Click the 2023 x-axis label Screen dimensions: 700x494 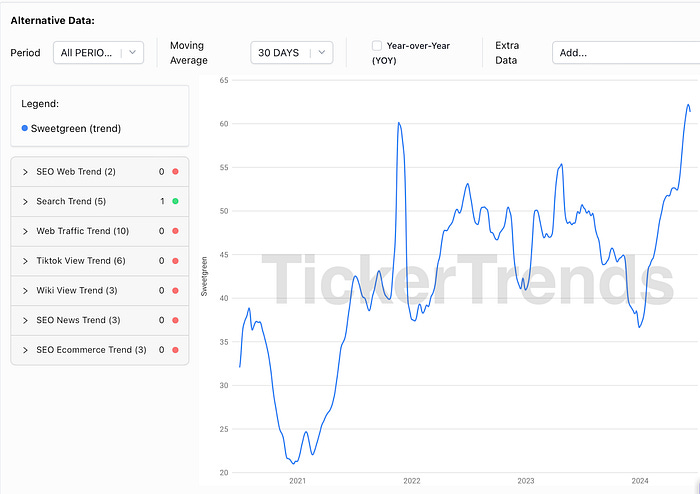point(525,481)
